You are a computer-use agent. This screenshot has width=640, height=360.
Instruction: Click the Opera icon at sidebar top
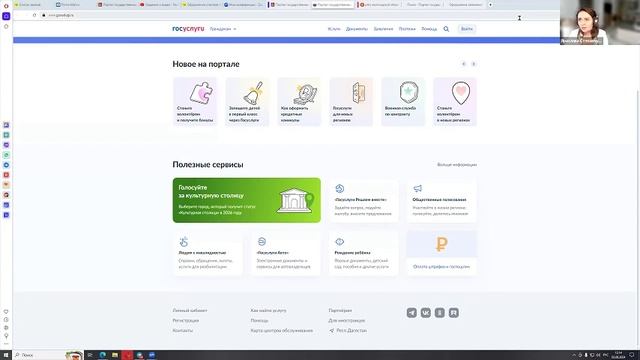(6, 6)
